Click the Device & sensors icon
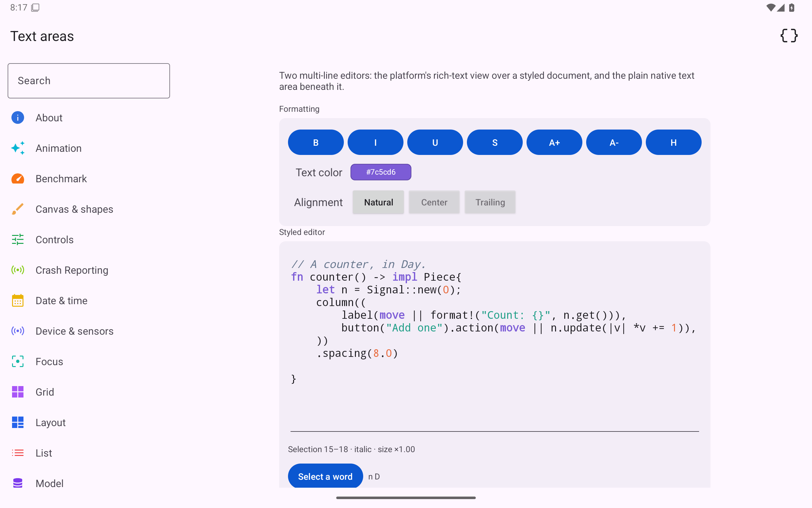The image size is (812, 508). click(x=18, y=331)
